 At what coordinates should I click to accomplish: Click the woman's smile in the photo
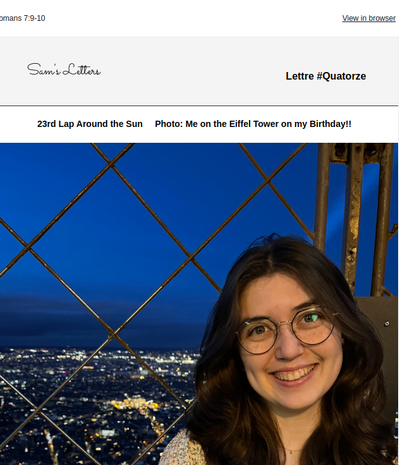(293, 373)
